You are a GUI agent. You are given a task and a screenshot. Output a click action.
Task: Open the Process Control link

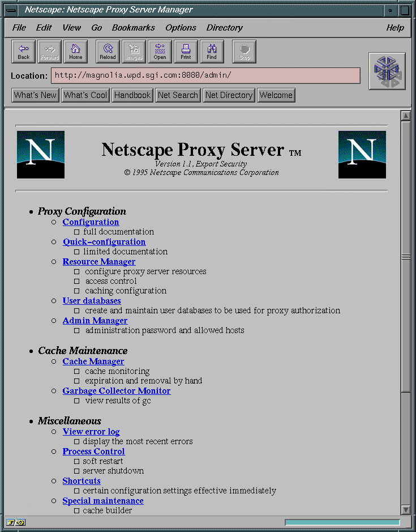93,452
